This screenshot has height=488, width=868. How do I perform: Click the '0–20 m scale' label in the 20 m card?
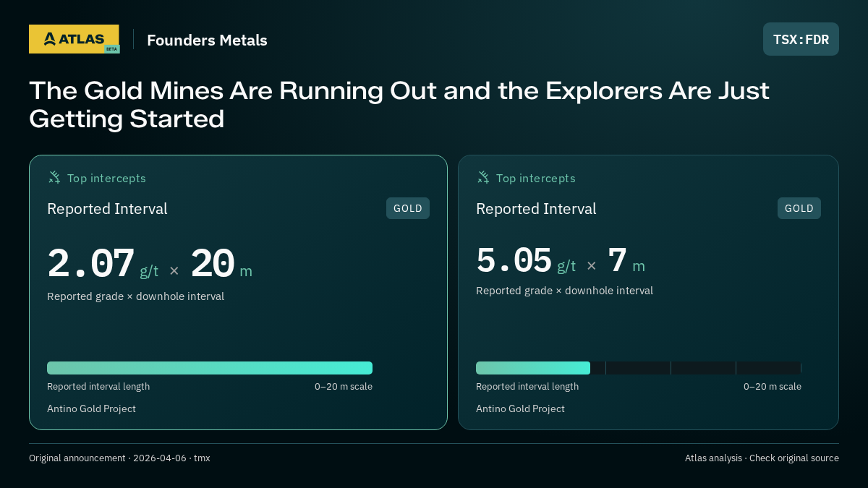pos(344,386)
